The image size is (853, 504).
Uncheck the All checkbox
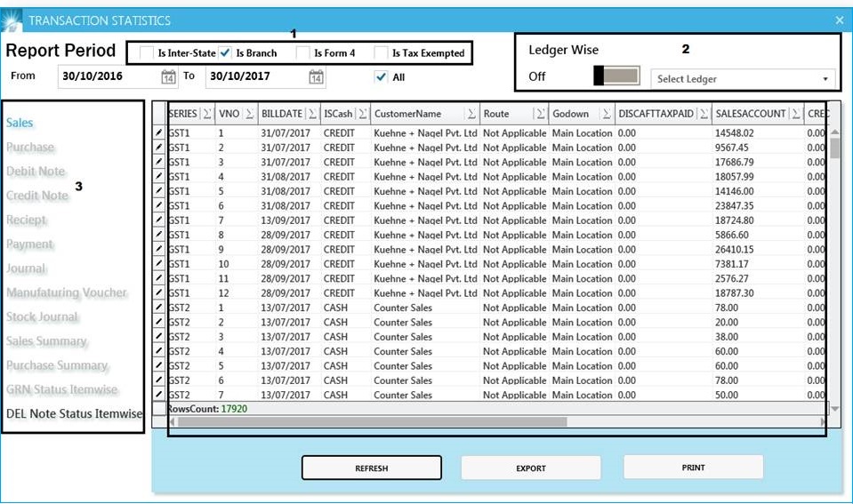pos(382,76)
